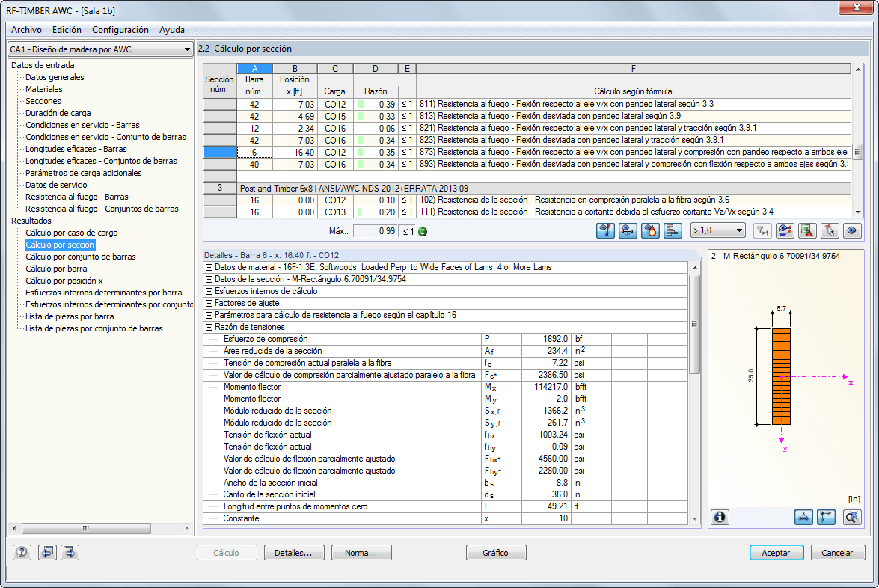Toggle the member design results view icon
The height and width of the screenshot is (588, 879).
tap(628, 231)
